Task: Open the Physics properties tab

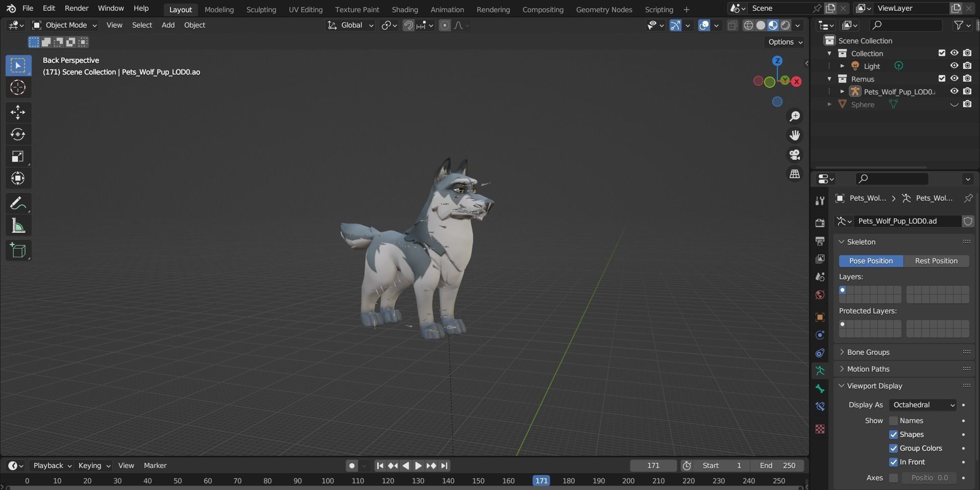Action: click(820, 335)
